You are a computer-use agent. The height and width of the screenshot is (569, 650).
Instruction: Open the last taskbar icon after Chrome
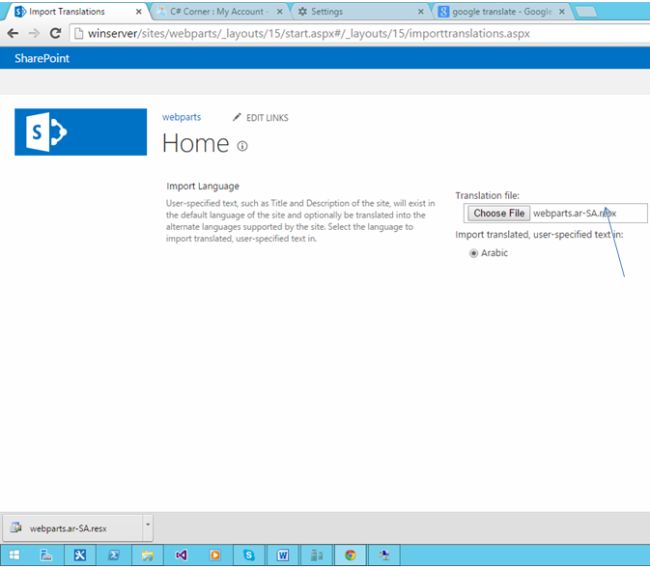click(x=384, y=555)
